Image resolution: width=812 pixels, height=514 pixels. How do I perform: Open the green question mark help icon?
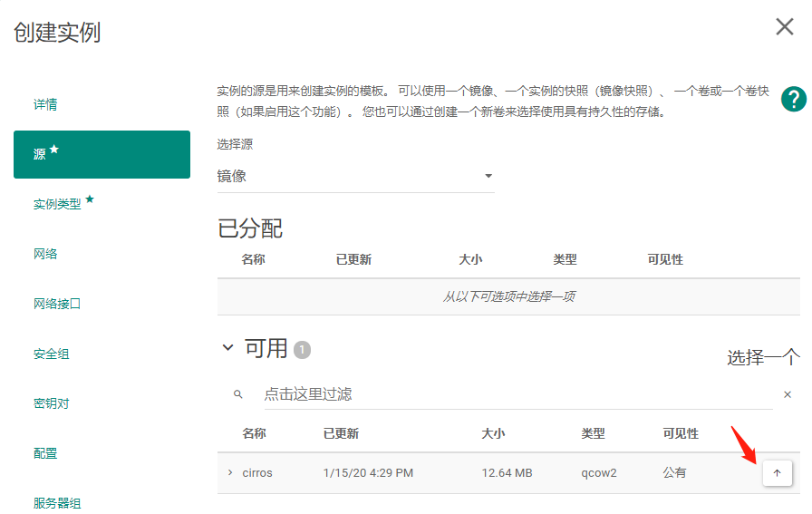tap(793, 99)
